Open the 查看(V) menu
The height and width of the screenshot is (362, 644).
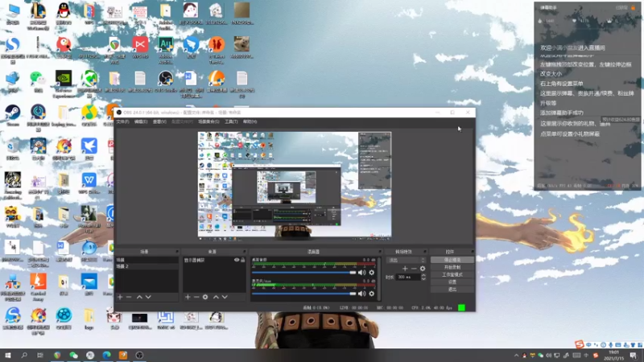click(x=159, y=121)
